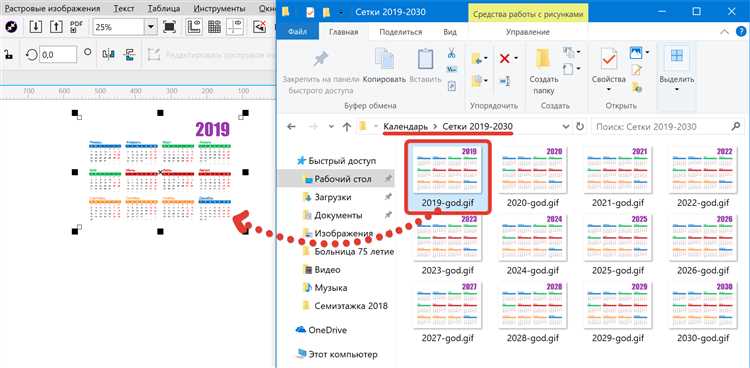Open the Таблица menu
Image resolution: width=750 pixels, height=368 pixels.
coord(164,9)
